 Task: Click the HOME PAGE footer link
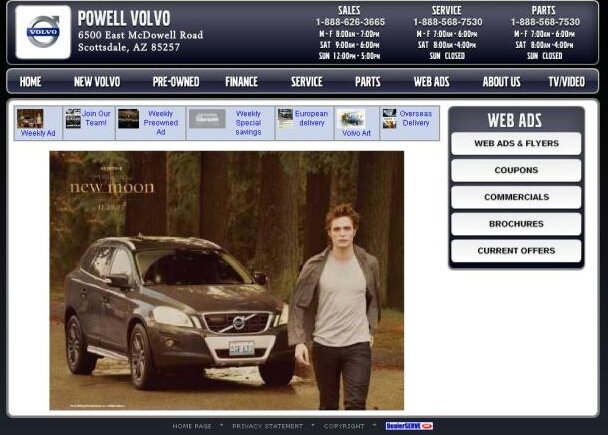(x=192, y=426)
